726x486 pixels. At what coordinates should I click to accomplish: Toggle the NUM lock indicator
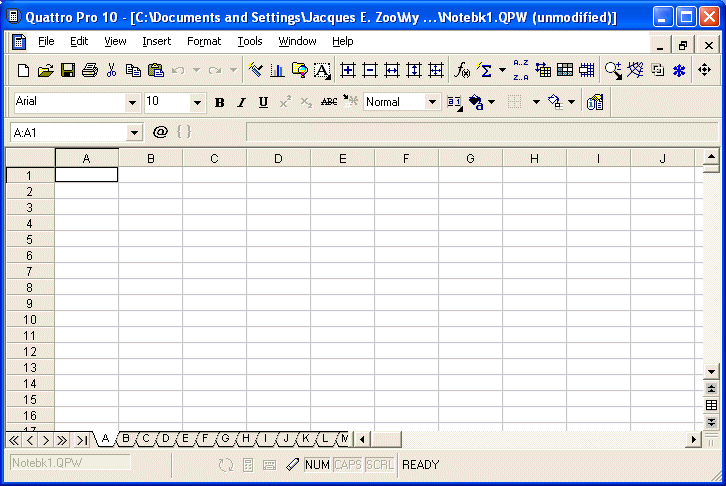(317, 464)
